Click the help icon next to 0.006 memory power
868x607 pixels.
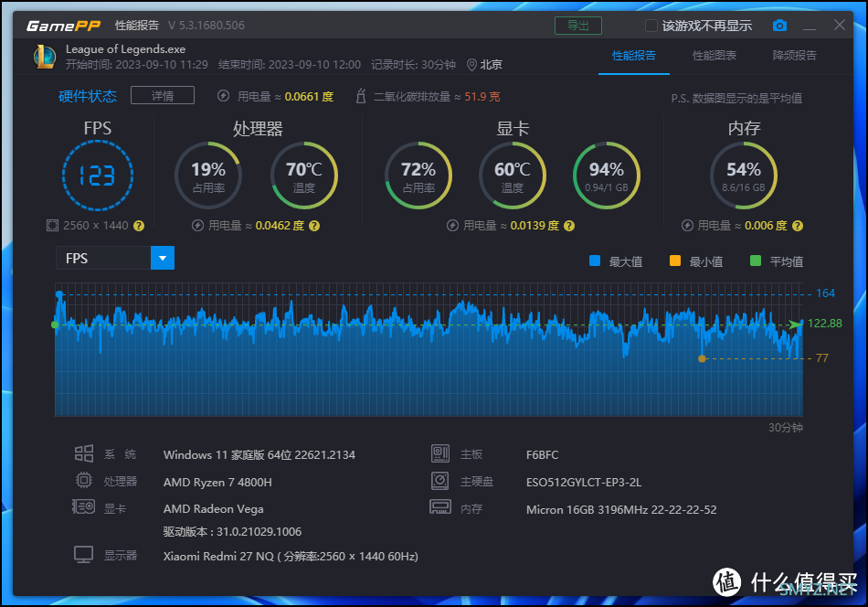(798, 226)
